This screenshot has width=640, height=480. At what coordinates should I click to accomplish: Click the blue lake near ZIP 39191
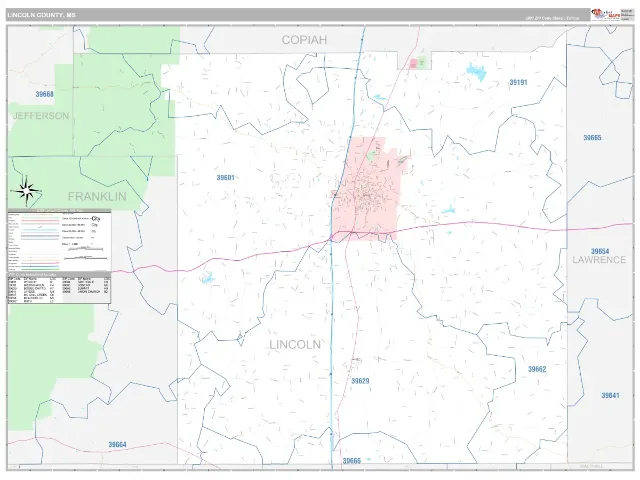point(477,72)
